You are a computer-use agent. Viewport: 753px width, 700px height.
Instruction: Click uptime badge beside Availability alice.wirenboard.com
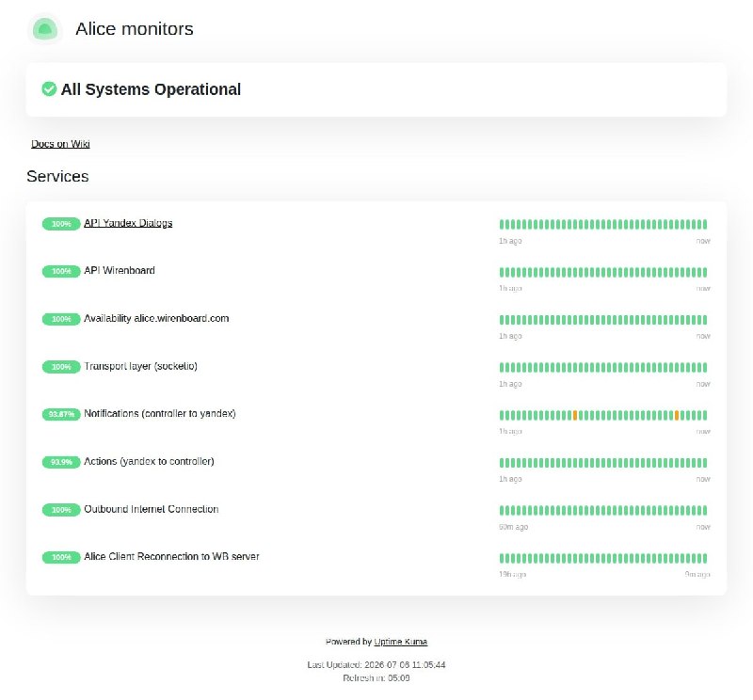pos(61,319)
